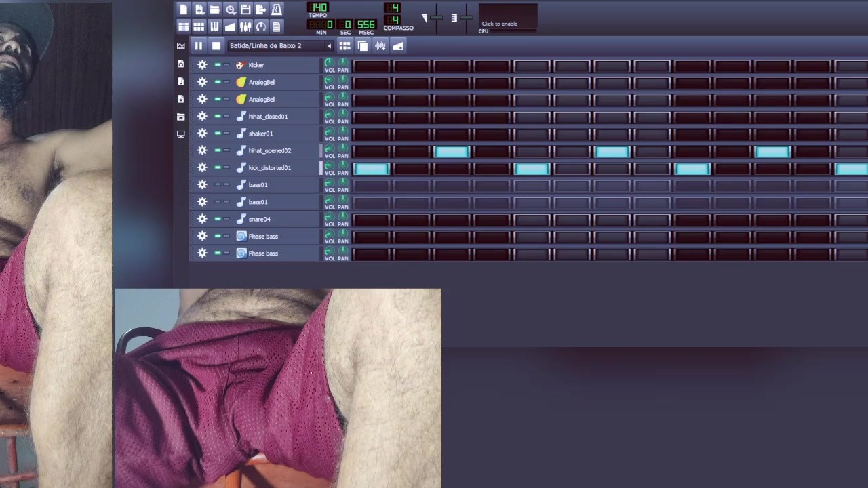Toggle mute on snare04 track

point(218,219)
